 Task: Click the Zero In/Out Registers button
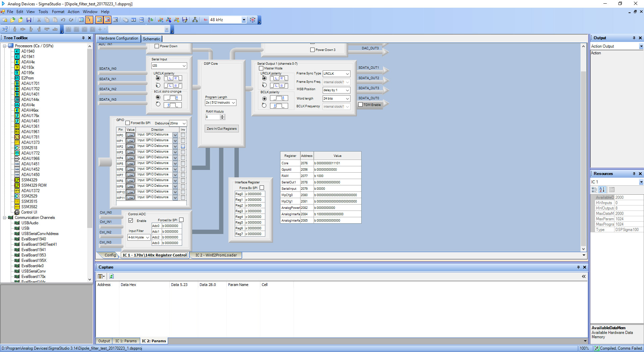[x=222, y=129]
